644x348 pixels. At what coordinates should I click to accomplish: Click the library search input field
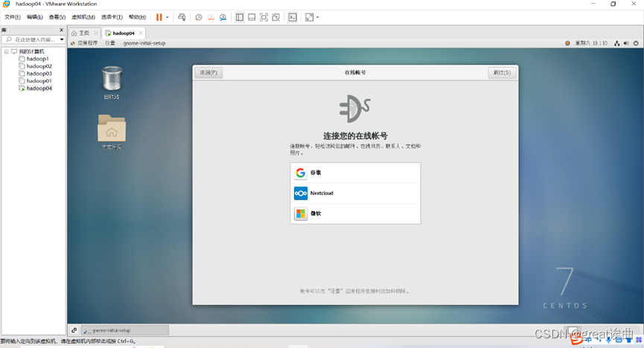click(x=31, y=39)
